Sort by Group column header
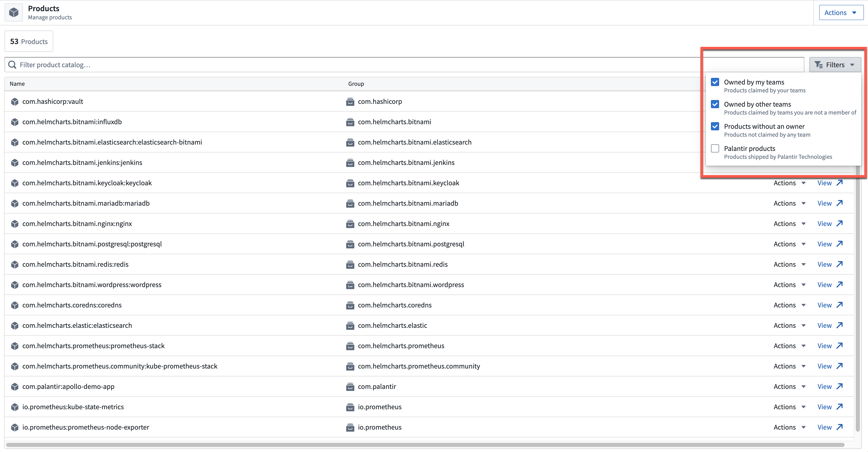The image size is (868, 452). pos(356,84)
